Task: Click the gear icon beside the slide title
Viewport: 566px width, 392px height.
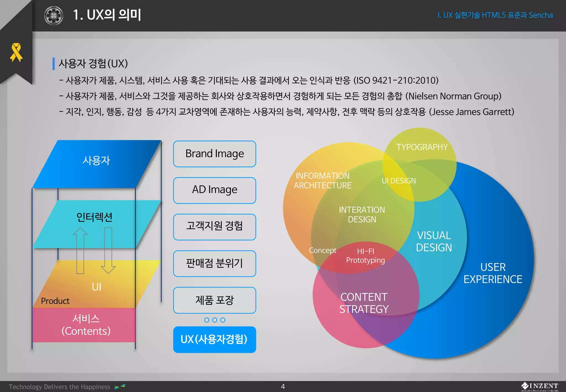Action: (x=54, y=15)
